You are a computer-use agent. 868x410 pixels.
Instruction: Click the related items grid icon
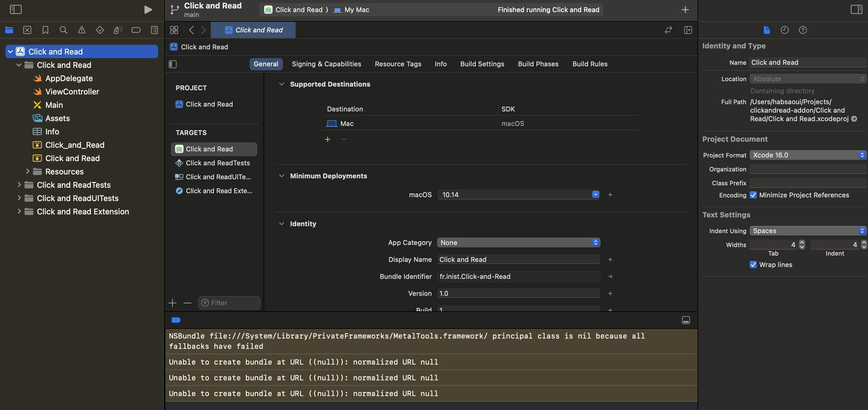pos(174,30)
